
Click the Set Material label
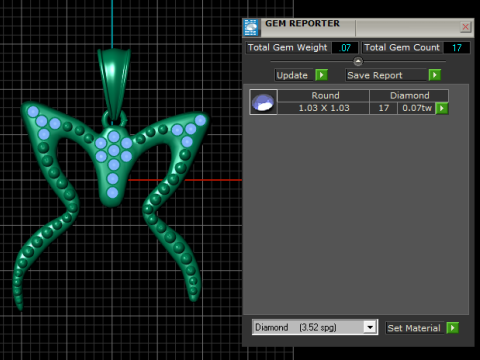pos(414,328)
